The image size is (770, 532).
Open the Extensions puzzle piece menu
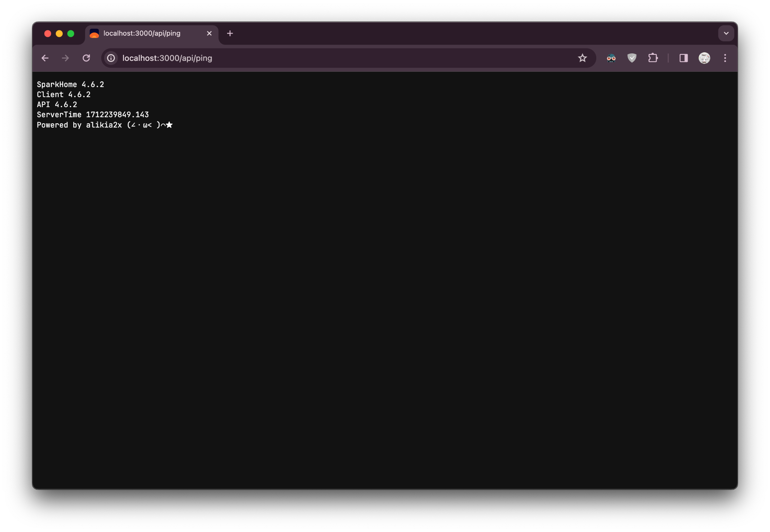[x=653, y=58]
